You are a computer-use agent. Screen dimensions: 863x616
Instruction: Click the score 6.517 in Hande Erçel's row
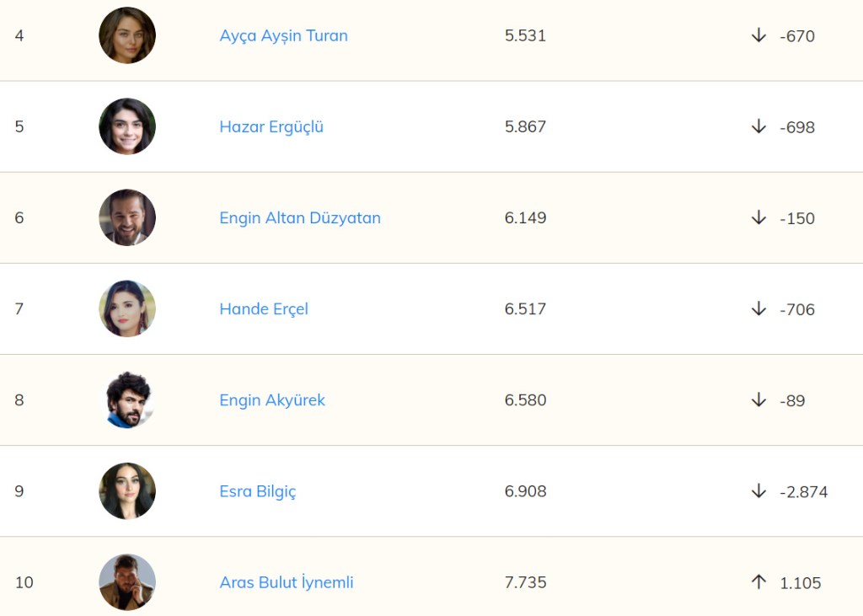[x=525, y=308]
